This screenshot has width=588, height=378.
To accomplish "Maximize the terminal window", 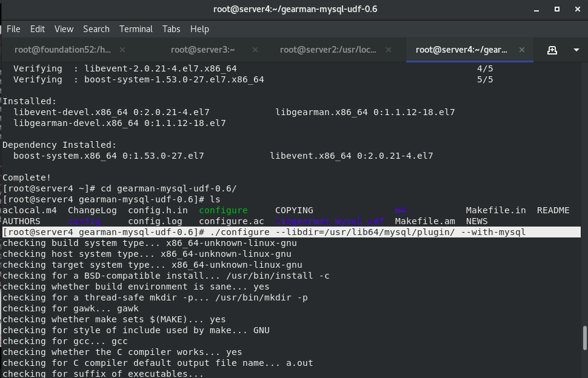I will (x=557, y=9).
